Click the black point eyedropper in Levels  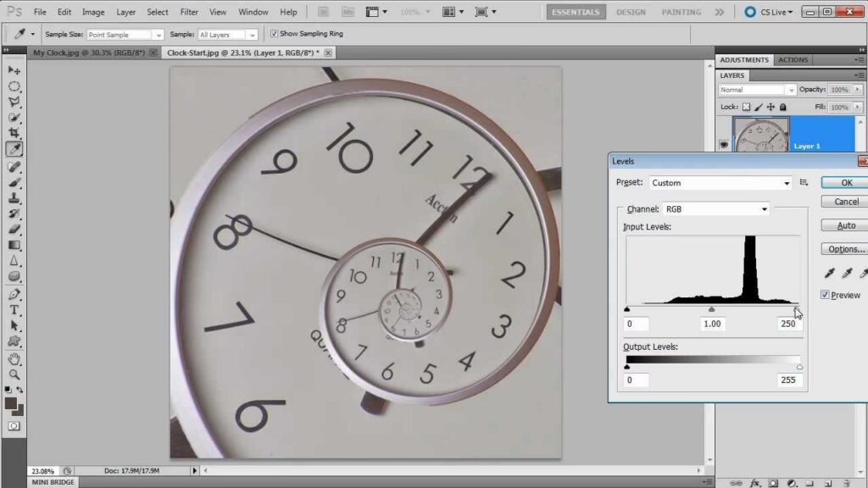click(x=830, y=273)
